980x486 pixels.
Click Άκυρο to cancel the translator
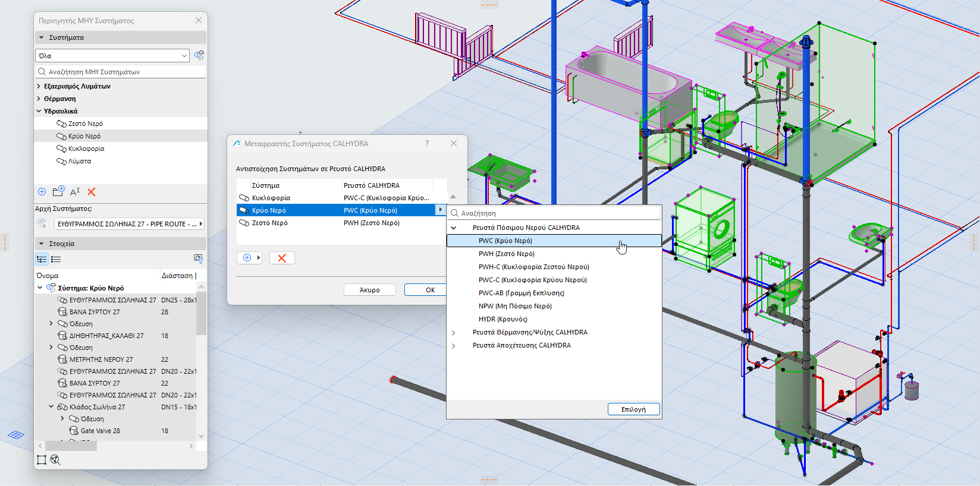[369, 290]
